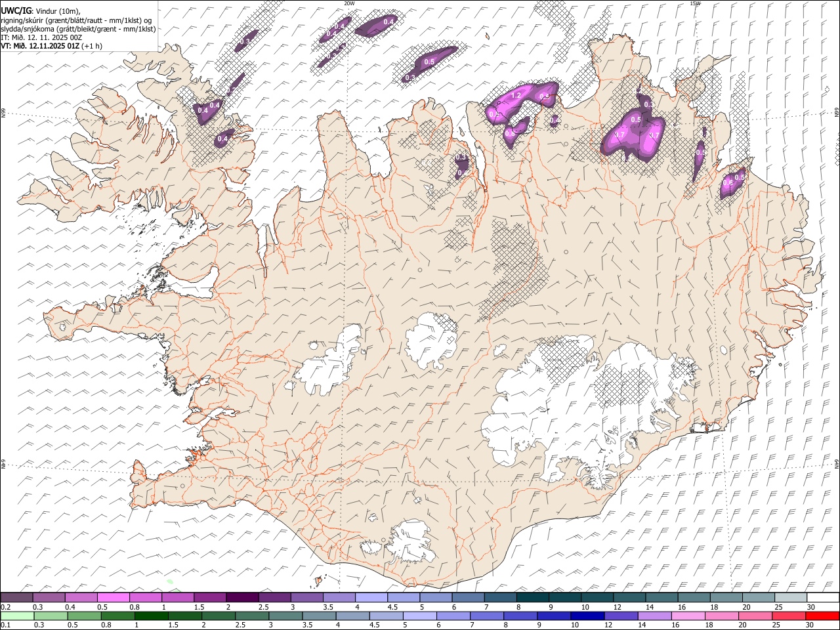Screen dimensions: 840x630
Task: Click the grey-blue 3.5 swatch in bottom legend row
Action: coord(320,616)
